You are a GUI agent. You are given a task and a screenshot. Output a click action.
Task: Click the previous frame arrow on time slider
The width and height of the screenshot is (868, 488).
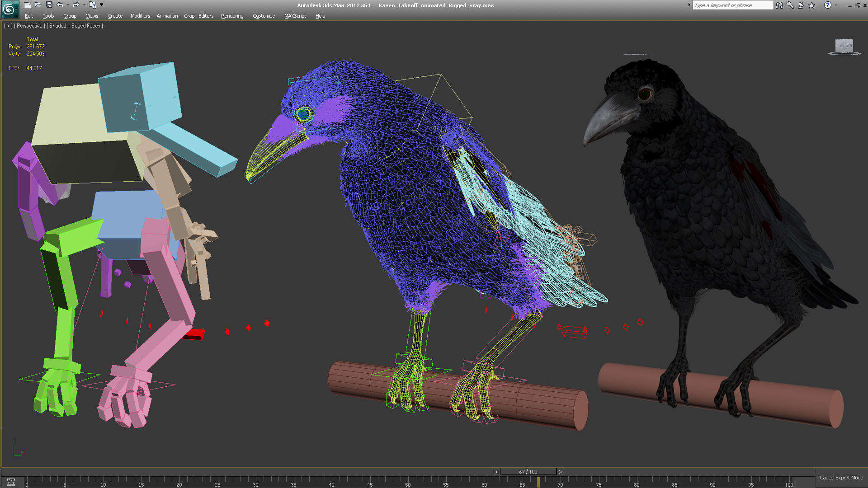(x=497, y=472)
